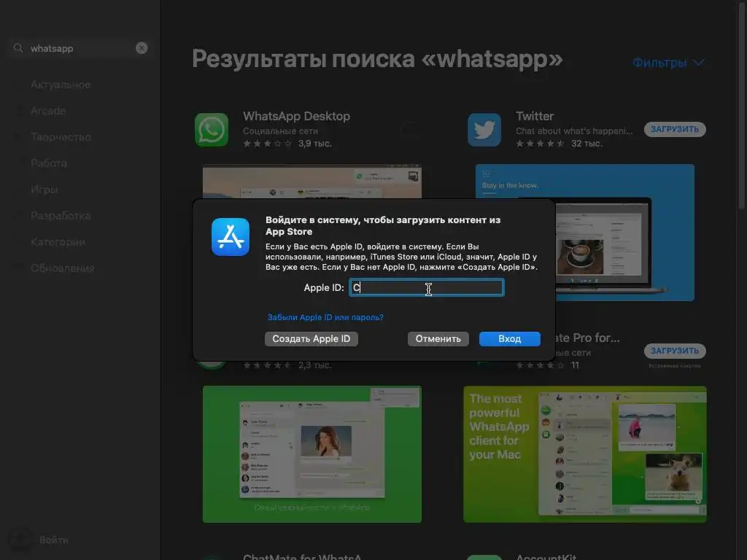Open the 'WhatsApp Desktop' title
The image size is (747, 560).
coord(296,116)
